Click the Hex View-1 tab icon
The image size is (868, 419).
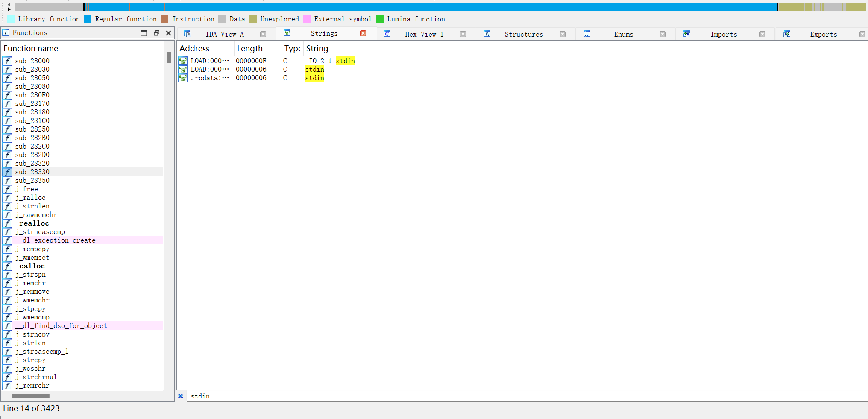[387, 34]
